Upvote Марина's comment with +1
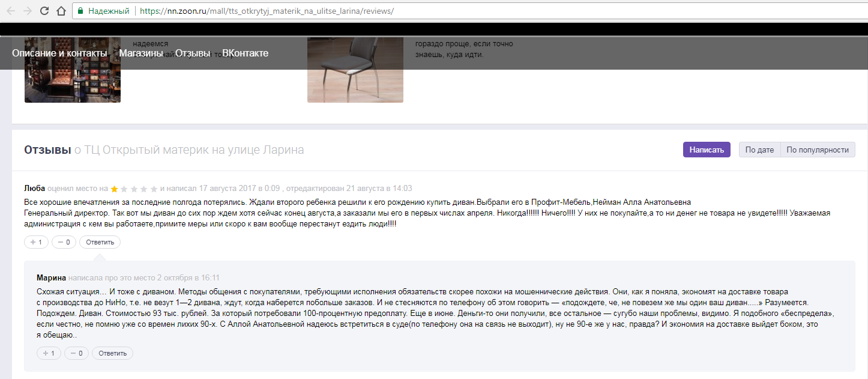This screenshot has height=379, width=868. 49,353
